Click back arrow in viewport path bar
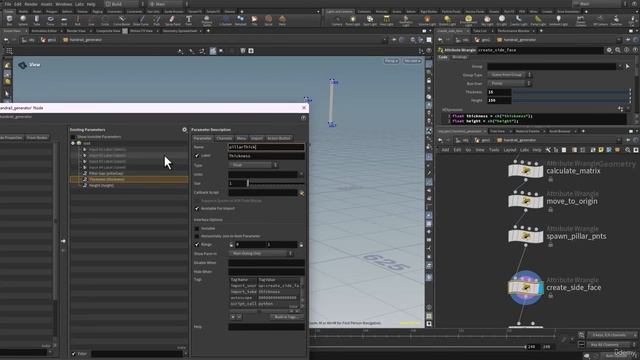This screenshot has height=360, width=640. click(x=6, y=40)
